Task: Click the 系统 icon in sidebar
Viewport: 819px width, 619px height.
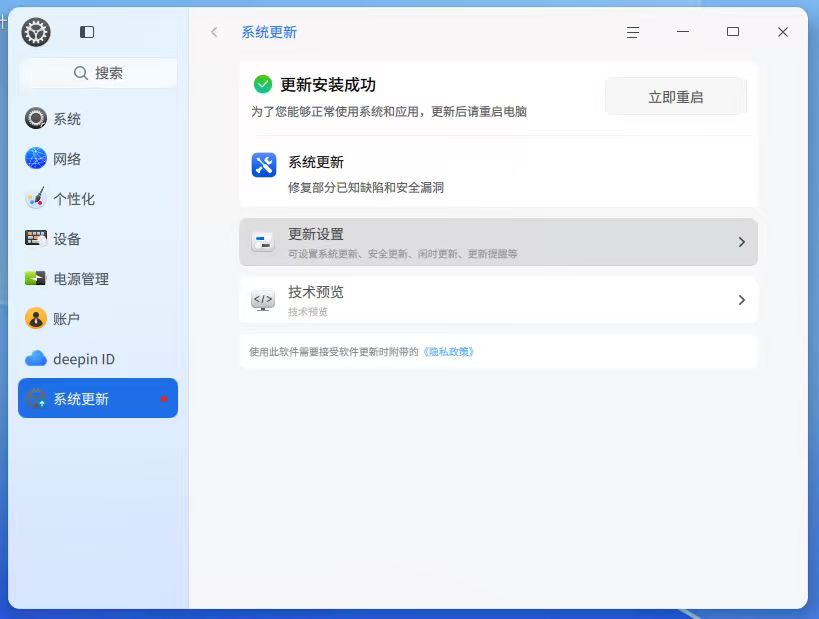Action: [x=36, y=119]
